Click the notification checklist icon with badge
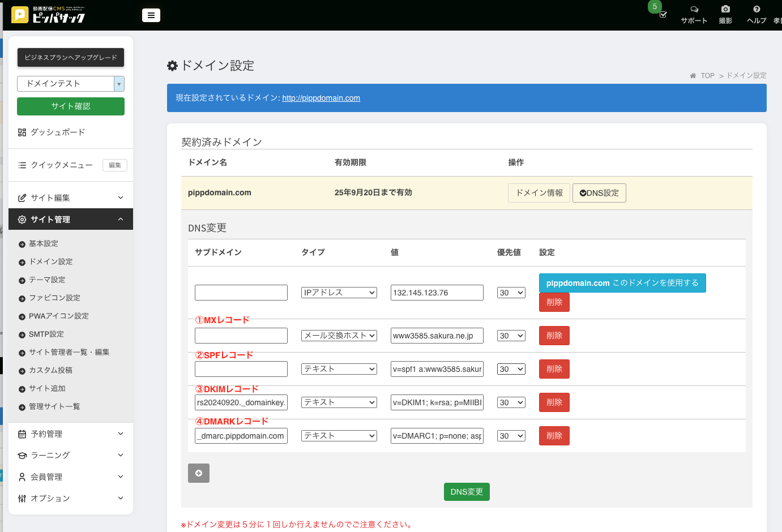Screen dimensions: 782x532 click(x=663, y=14)
